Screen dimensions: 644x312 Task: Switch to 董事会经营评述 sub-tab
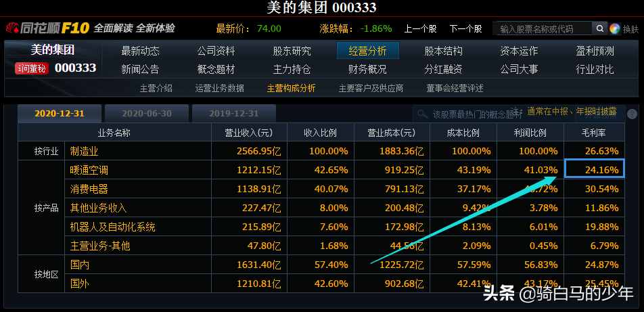(455, 88)
